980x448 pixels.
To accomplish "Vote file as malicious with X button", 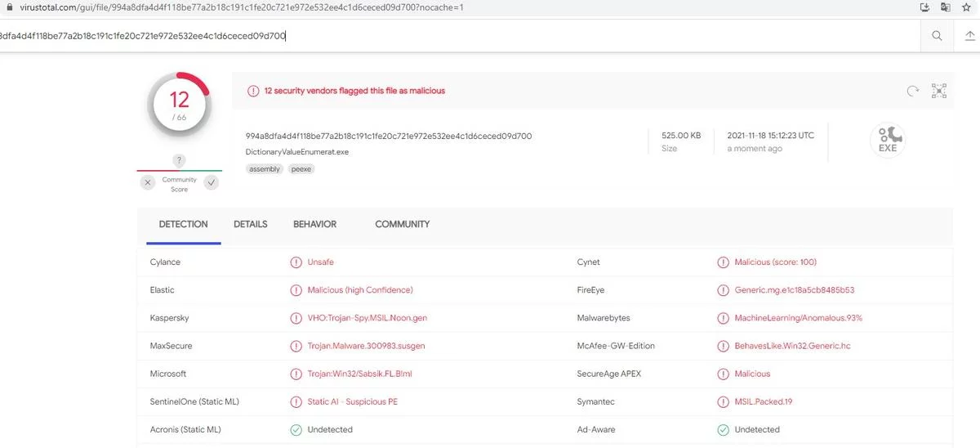I will point(148,183).
